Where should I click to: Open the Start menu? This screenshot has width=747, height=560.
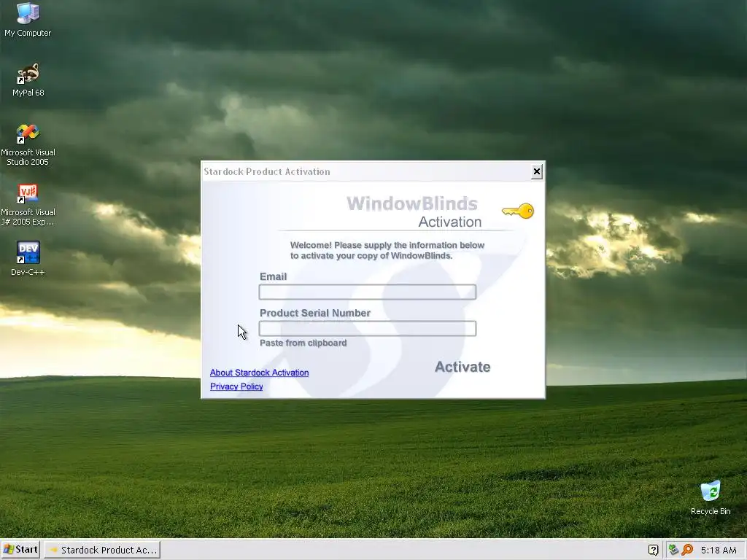[20, 550]
